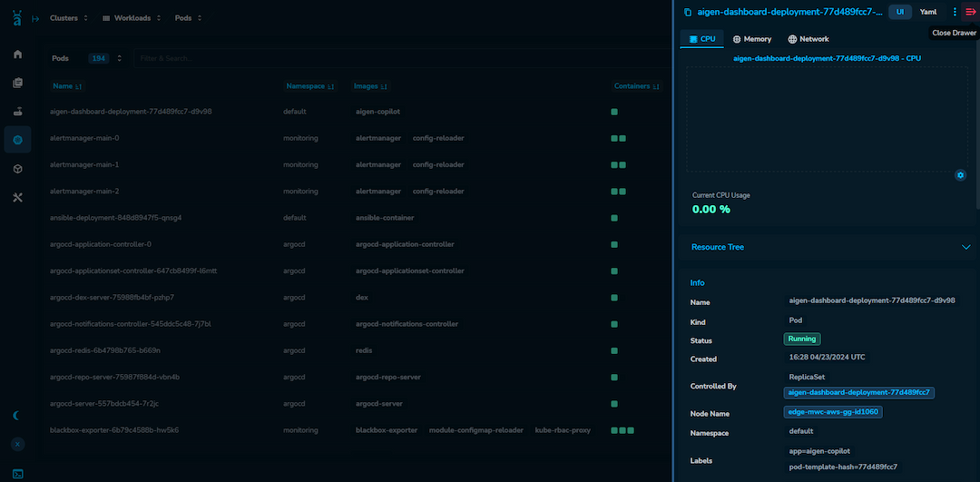The width and height of the screenshot is (980, 482).
Task: Select the UI view toggle
Action: (x=899, y=12)
